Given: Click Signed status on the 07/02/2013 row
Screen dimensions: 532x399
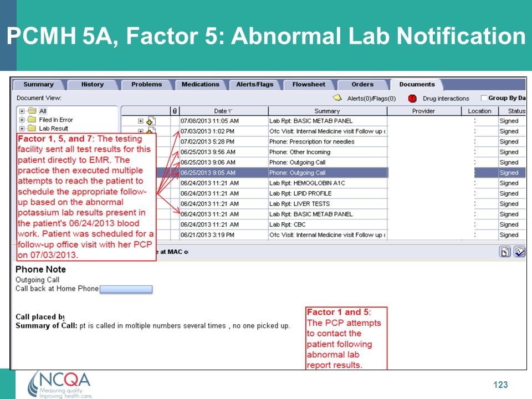Looking at the screenshot, I should coord(509,141).
